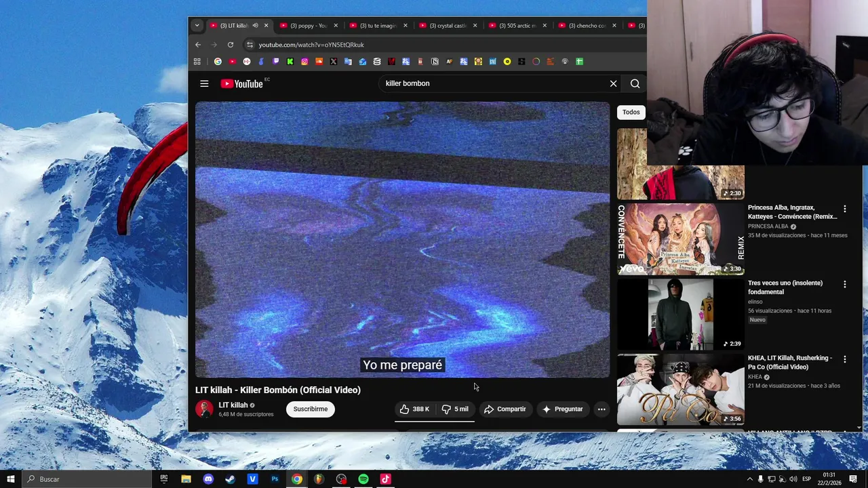Open options menu for Tres veces uno
Screen dimensions: 868x488
[x=844, y=285]
